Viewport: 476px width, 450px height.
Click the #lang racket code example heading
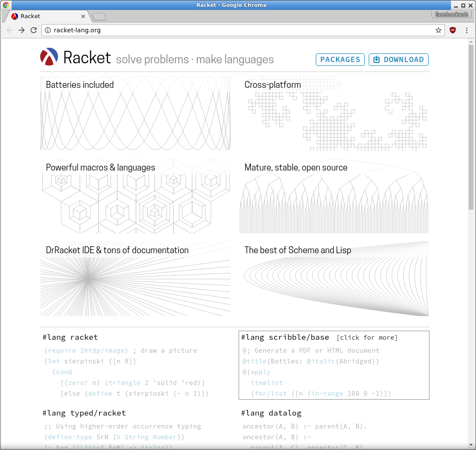point(70,338)
